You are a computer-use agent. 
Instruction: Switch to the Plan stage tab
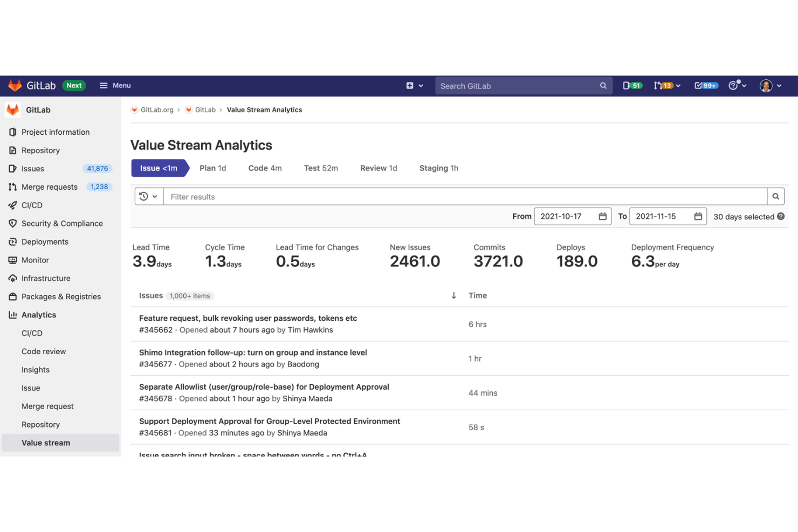pos(212,168)
